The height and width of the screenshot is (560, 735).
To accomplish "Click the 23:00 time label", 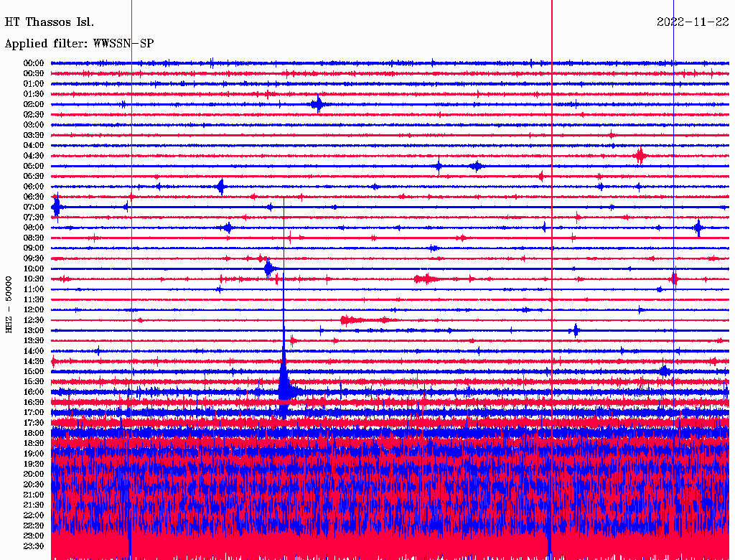I will [x=34, y=536].
